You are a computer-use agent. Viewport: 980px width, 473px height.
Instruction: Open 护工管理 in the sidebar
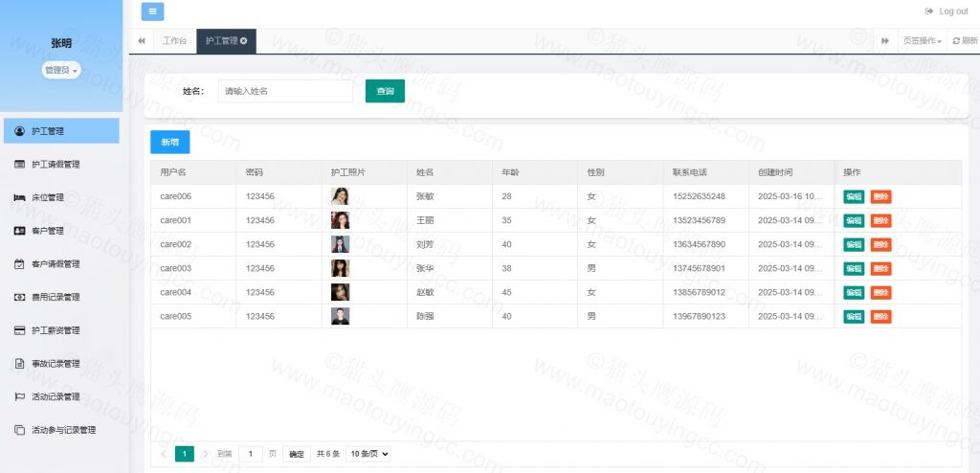pos(61,131)
